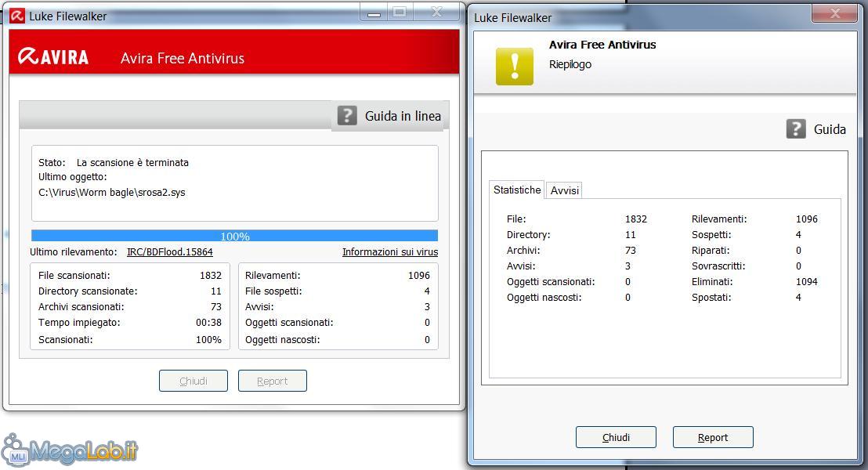Click the 1096 value beside Rilevamenti in summary

point(807,219)
